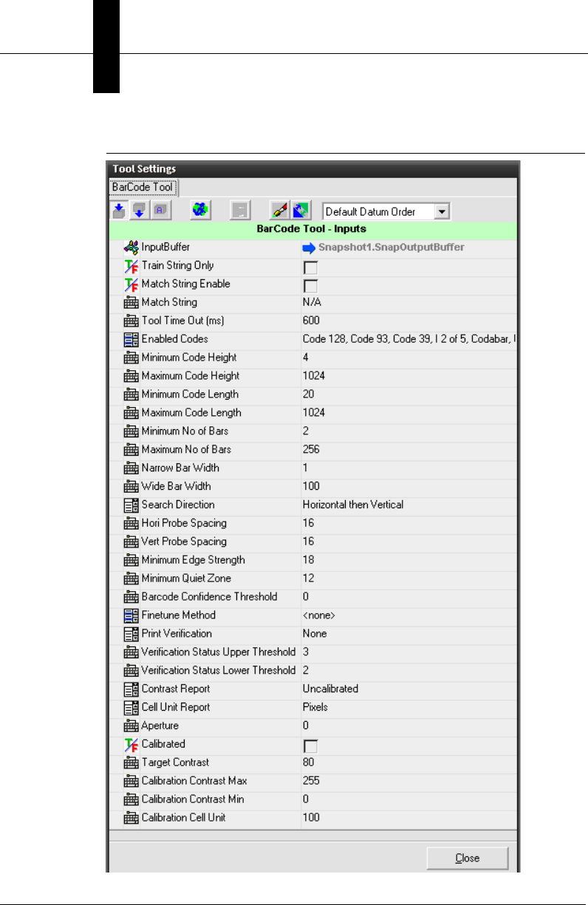Click the green globe toolbar icon
Image resolution: width=588 pixels, height=905 pixels.
tap(199, 211)
